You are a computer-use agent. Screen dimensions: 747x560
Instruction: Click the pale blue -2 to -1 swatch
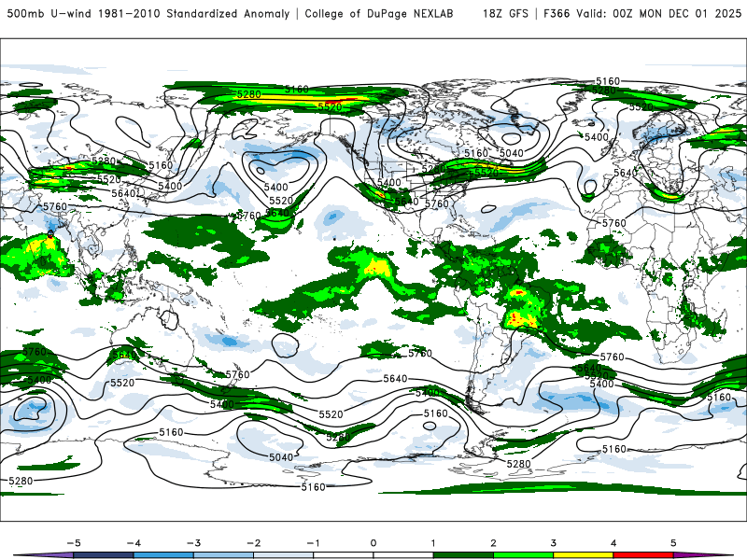[x=284, y=555]
